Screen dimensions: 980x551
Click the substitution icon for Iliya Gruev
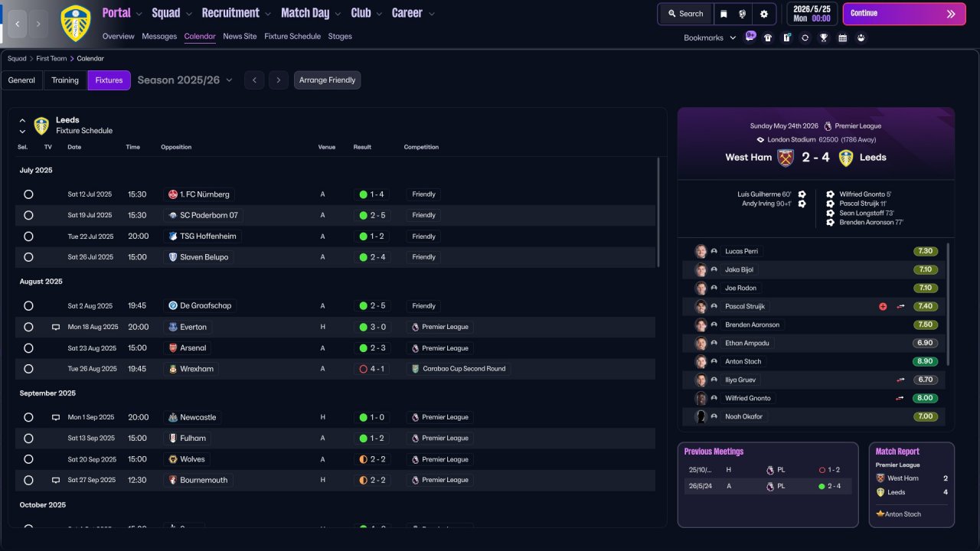(901, 380)
